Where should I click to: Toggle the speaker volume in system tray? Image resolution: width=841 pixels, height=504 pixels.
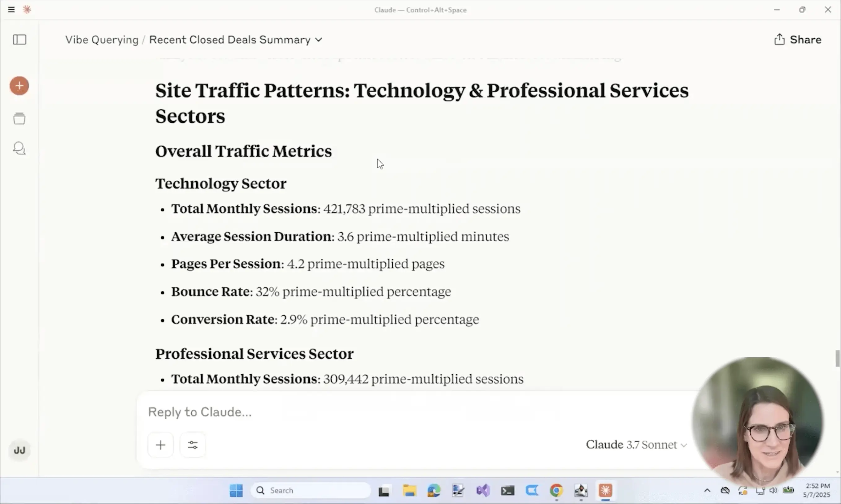[x=773, y=490]
